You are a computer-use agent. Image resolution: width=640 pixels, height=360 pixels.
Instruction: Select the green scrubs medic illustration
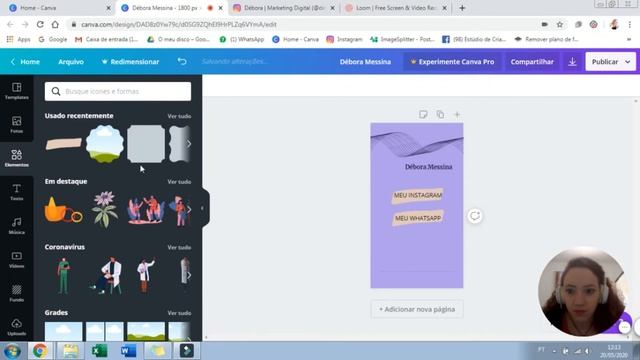pyautogui.click(x=63, y=276)
